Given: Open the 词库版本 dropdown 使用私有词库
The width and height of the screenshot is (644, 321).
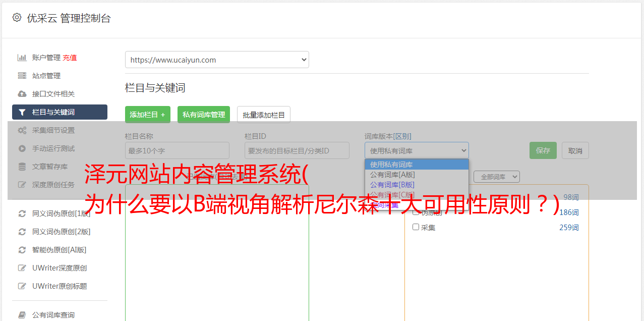Looking at the screenshot, I should [417, 150].
